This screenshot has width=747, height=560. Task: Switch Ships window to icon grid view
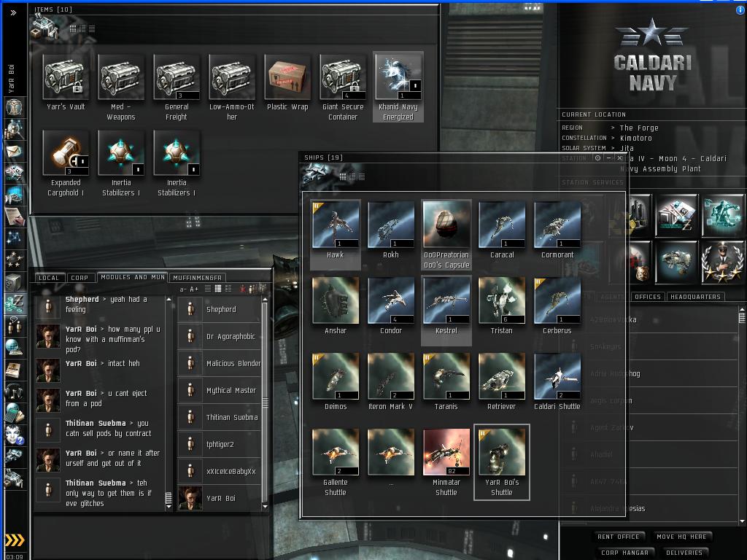(x=343, y=176)
